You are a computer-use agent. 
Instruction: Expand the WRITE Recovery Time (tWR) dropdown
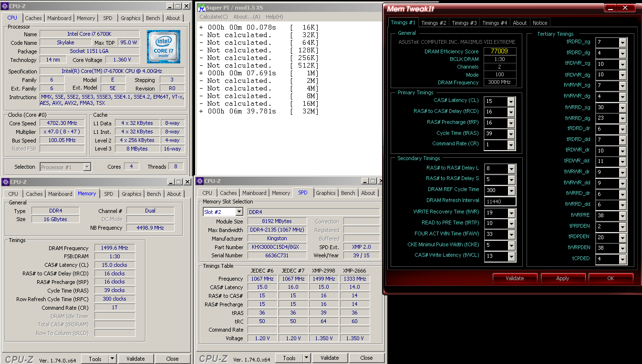(511, 213)
